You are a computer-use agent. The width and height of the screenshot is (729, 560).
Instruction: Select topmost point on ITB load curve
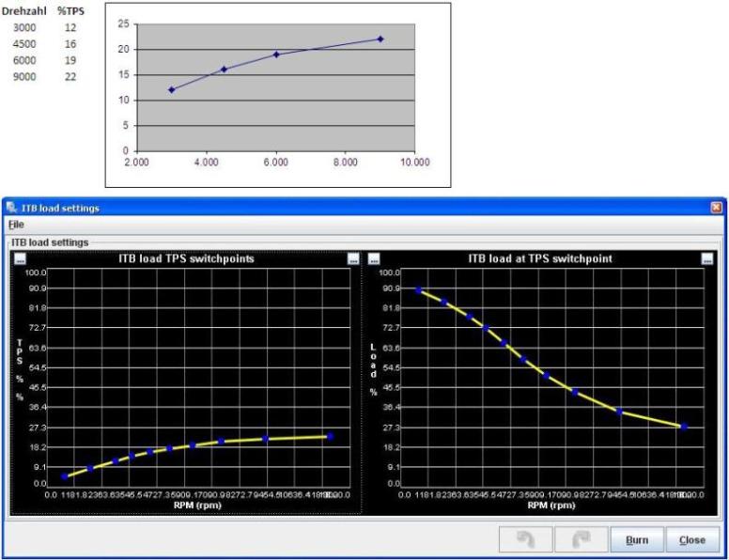click(419, 290)
